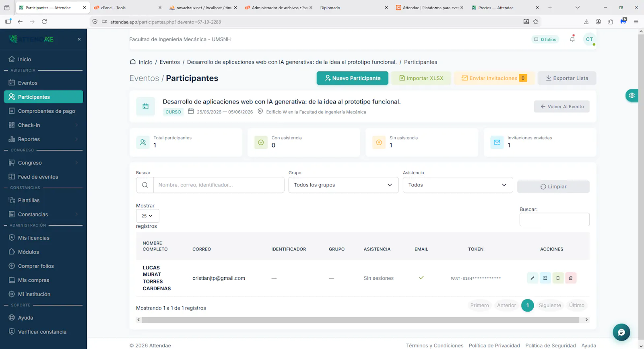Click the Importar XLSX button
644x349 pixels.
pos(421,78)
